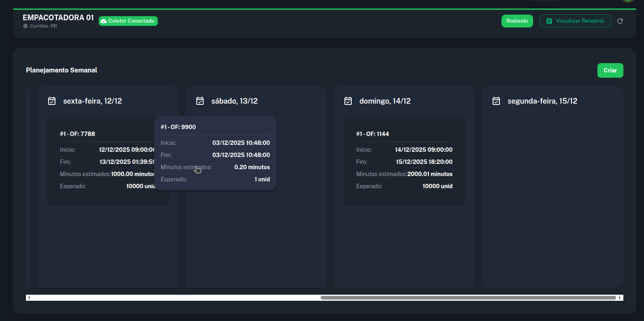
Task: Click the calendar icon for segunda-feira, 15/12
Action: 496,101
